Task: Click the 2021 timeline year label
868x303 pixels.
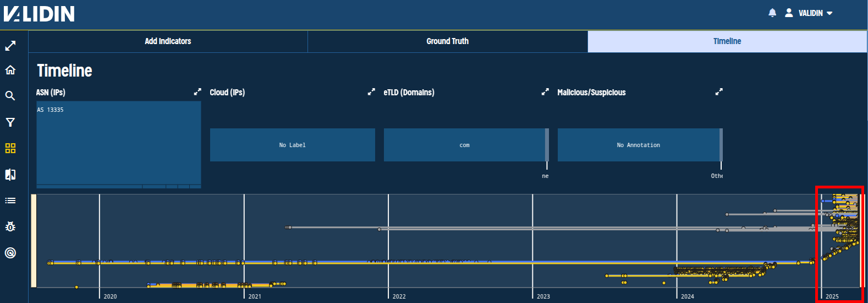Action: 255,296
